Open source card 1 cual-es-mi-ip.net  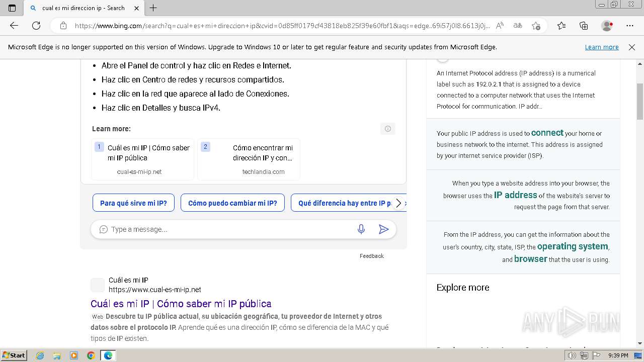pyautogui.click(x=143, y=159)
